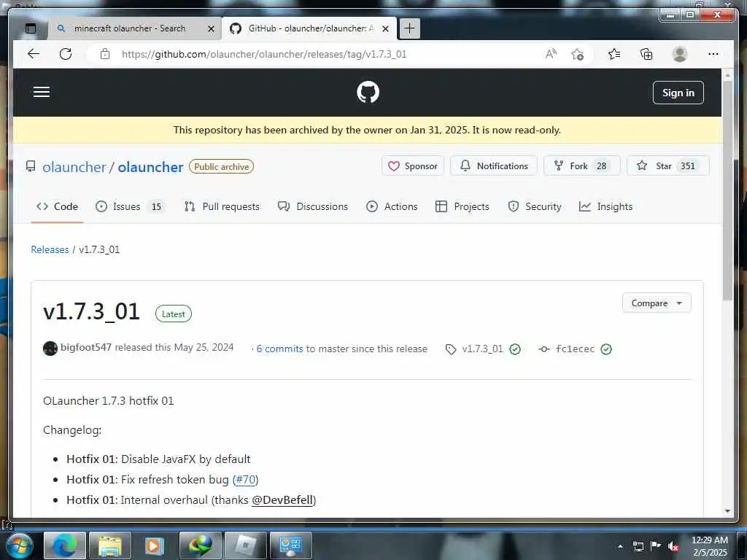Click the scrollbar down arrow
The width and height of the screenshot is (747, 560).
click(x=727, y=511)
